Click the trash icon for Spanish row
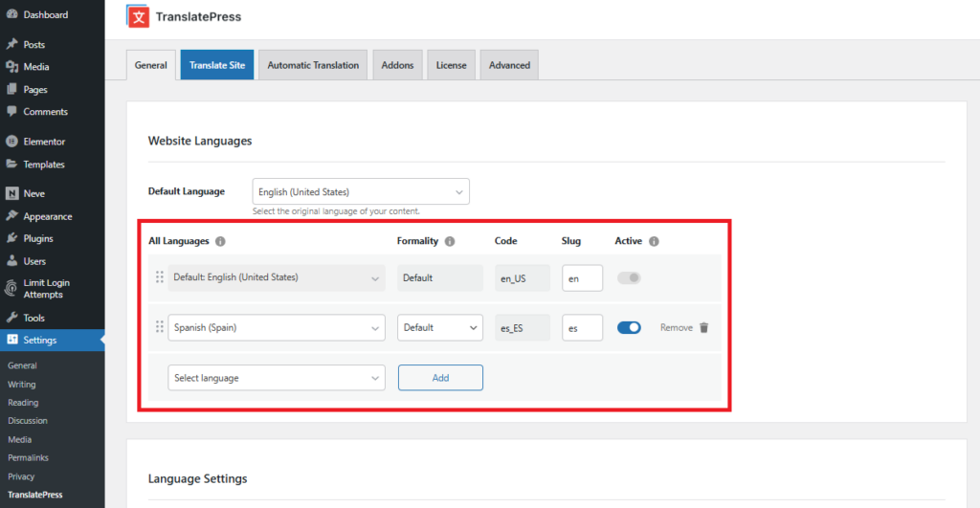Image resolution: width=980 pixels, height=508 pixels. (703, 327)
